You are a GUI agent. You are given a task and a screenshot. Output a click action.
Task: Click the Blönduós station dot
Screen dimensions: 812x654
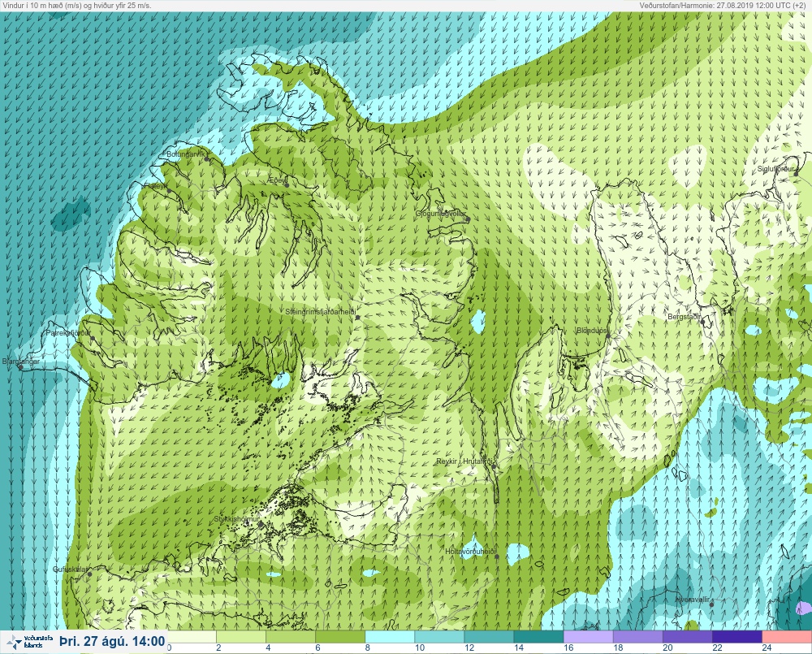tap(609, 336)
